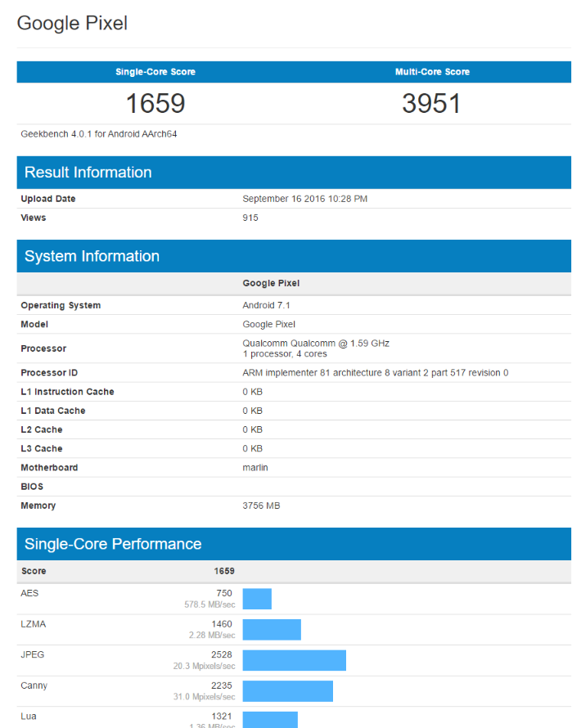Image resolution: width=581 pixels, height=728 pixels.
Task: Select the date September 16 2016 10:28 PM
Action: (304, 199)
